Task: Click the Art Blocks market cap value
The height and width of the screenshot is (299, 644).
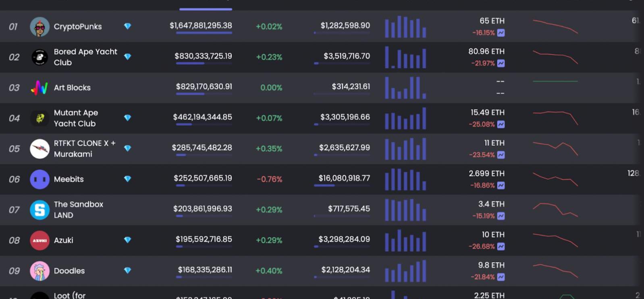Action: click(204, 87)
